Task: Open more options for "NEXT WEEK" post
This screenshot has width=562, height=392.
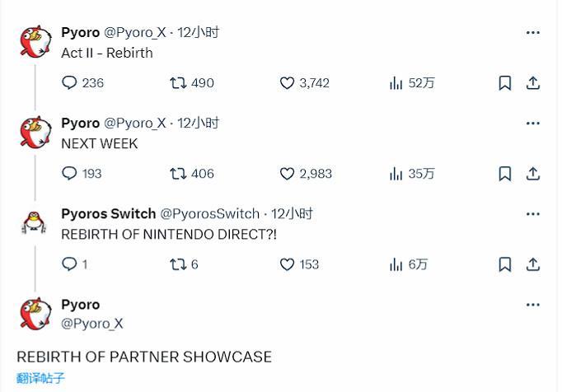Action: coord(533,123)
